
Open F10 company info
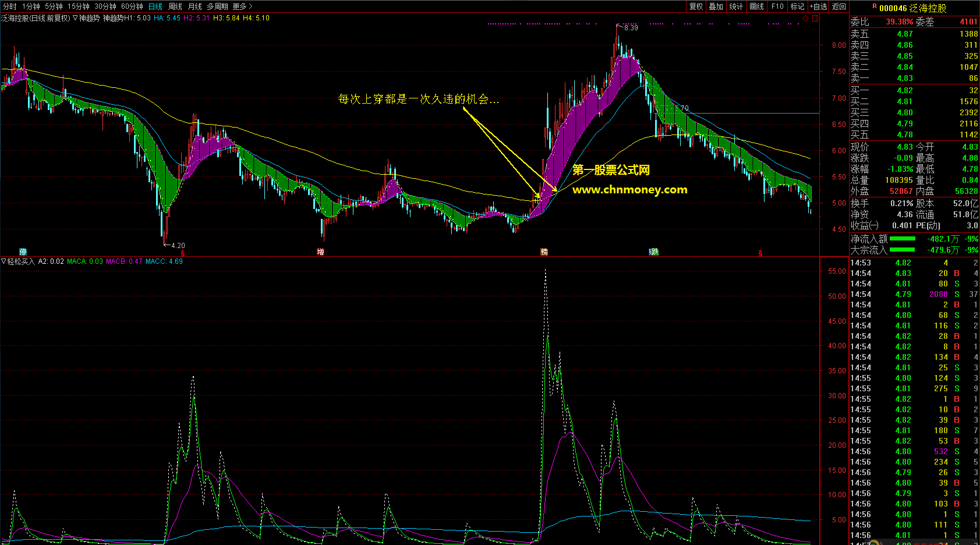[x=777, y=6]
